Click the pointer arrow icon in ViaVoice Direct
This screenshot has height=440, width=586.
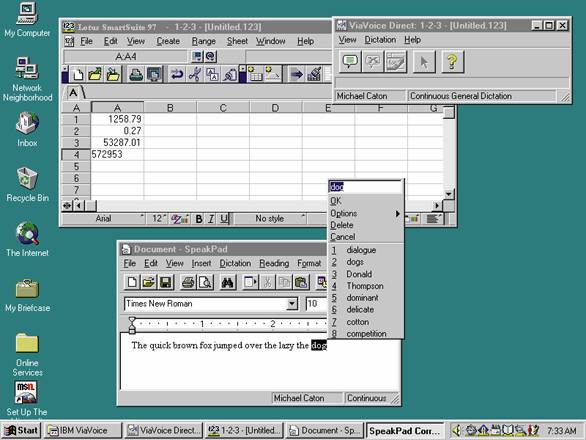coord(424,61)
